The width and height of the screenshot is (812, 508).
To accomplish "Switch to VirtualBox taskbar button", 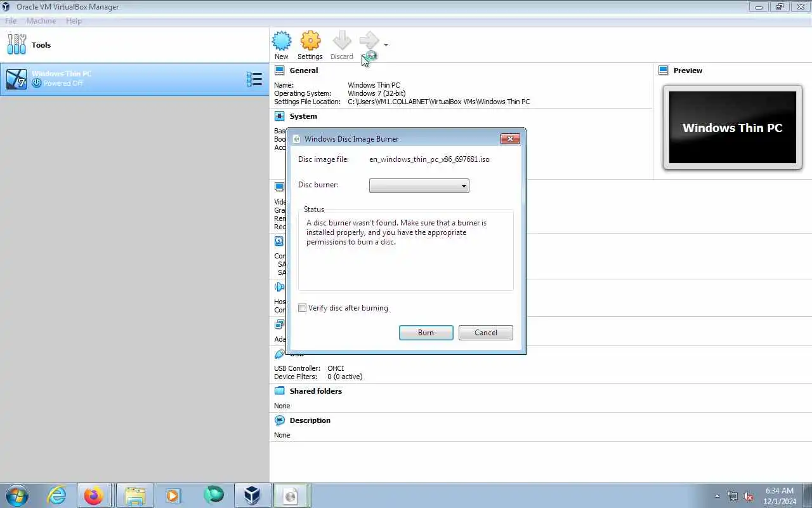I will (252, 495).
